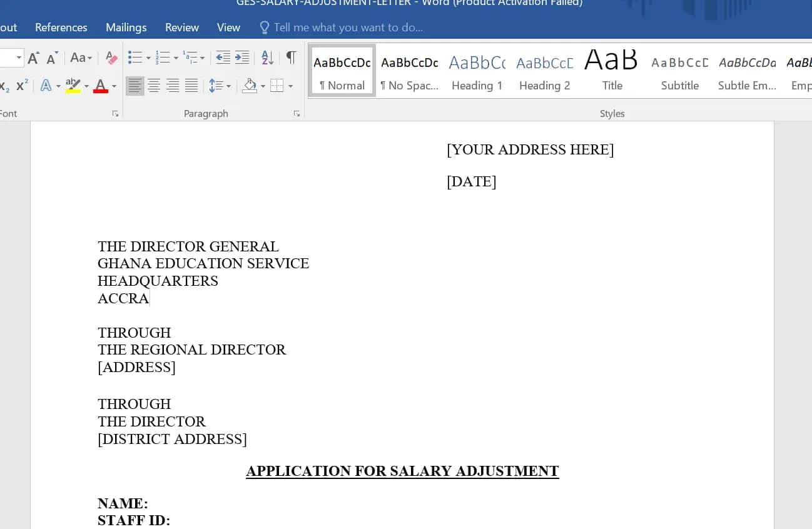Apply the yellow text highlight color
The width and height of the screenshot is (812, 529).
(x=73, y=86)
